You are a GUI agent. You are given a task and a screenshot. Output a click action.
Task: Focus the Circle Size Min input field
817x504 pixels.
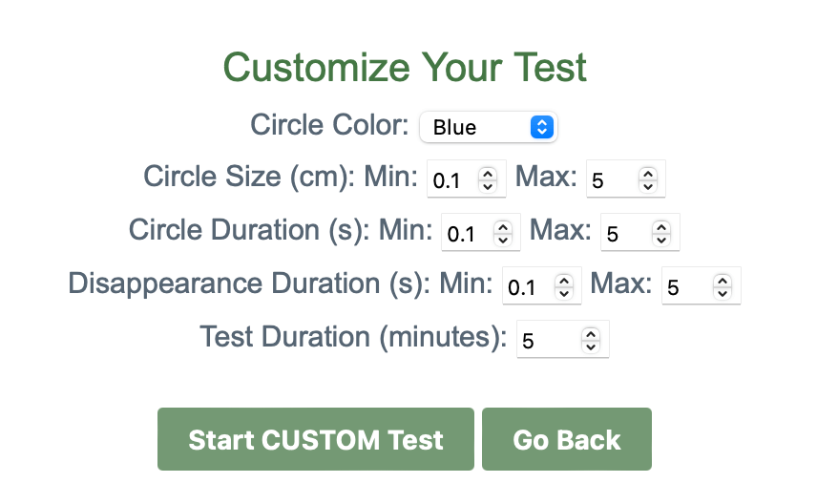click(451, 179)
